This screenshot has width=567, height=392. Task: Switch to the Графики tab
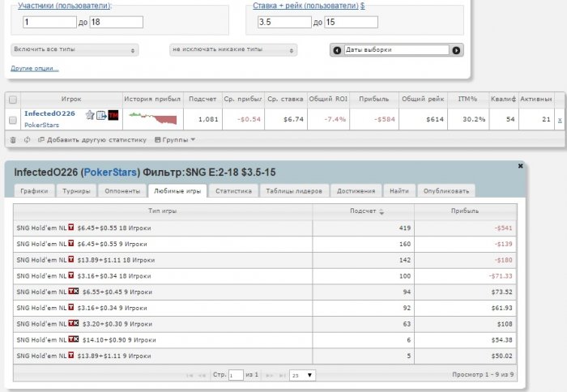pyautogui.click(x=34, y=191)
